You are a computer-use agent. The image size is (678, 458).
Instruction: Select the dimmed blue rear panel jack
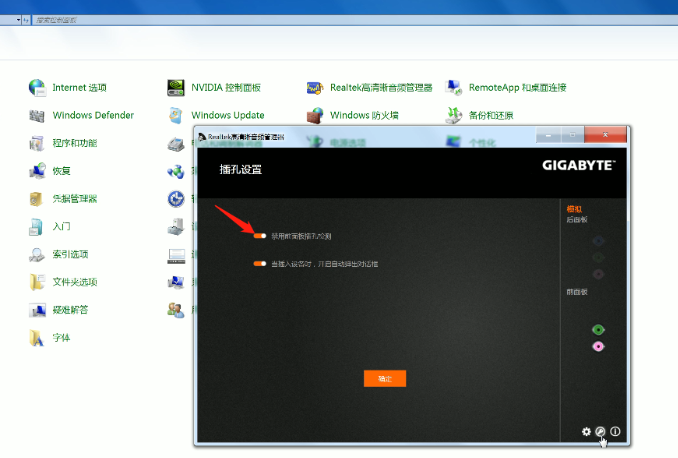598,241
